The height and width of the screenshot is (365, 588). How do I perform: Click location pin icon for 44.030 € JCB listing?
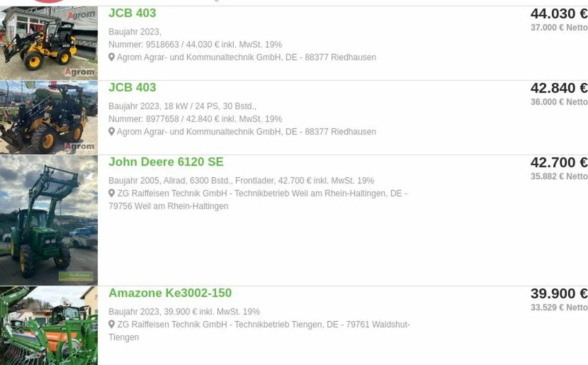coord(111,57)
